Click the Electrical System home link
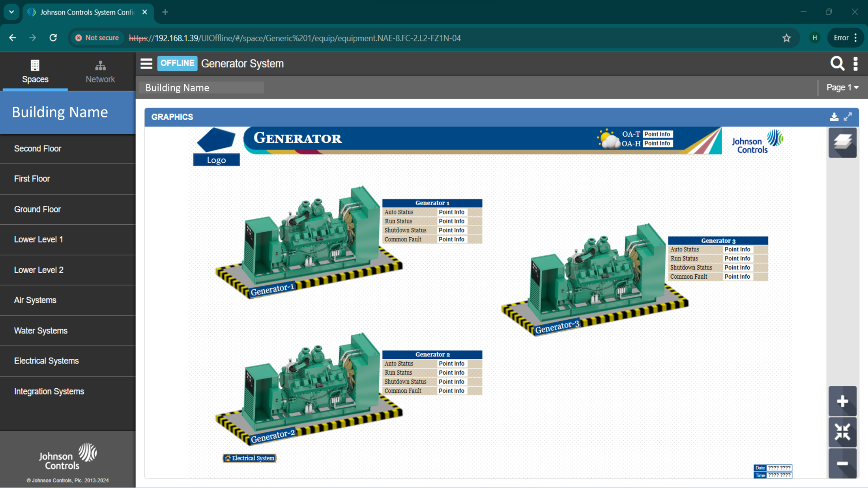This screenshot has height=488, width=868. (x=249, y=458)
